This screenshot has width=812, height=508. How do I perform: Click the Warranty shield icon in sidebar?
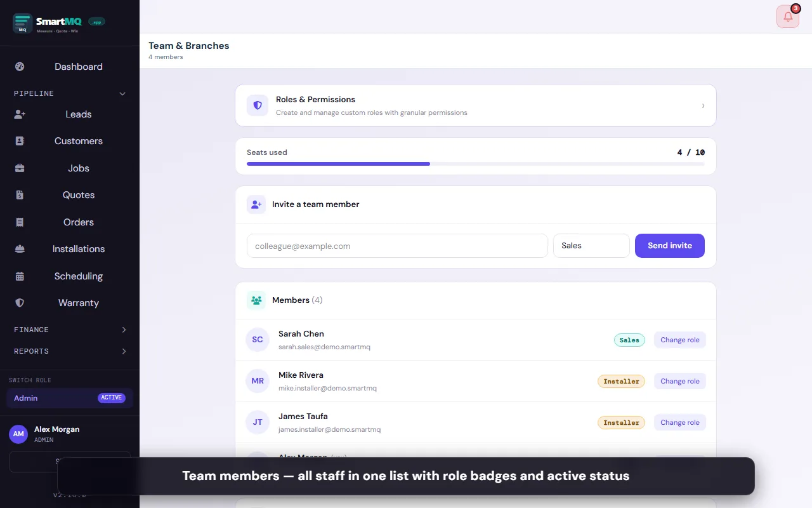pyautogui.click(x=20, y=303)
